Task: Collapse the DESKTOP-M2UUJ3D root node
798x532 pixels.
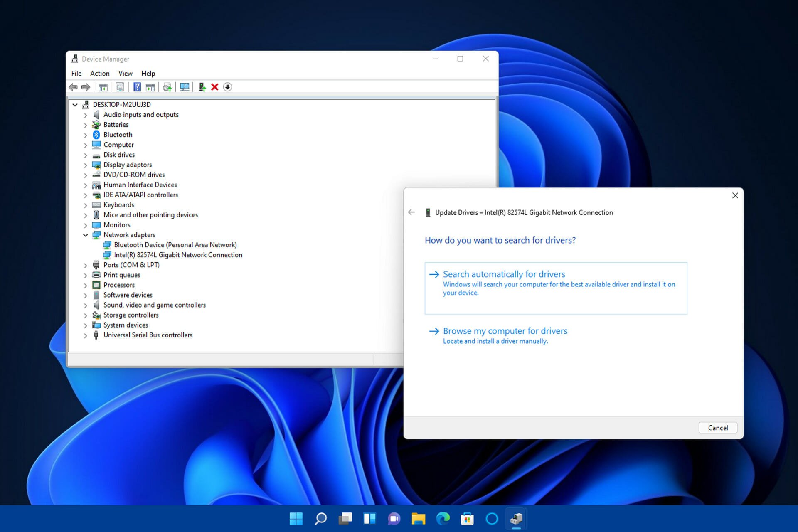Action: pos(75,105)
